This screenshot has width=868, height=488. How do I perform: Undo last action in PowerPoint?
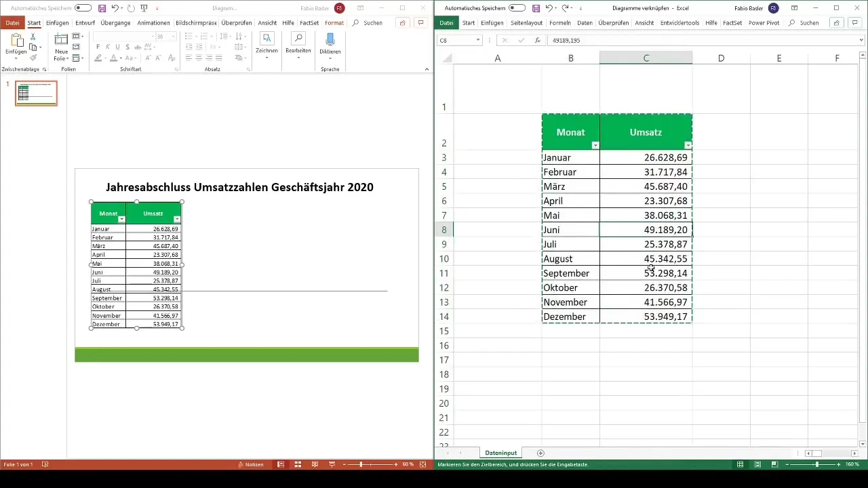click(x=115, y=8)
